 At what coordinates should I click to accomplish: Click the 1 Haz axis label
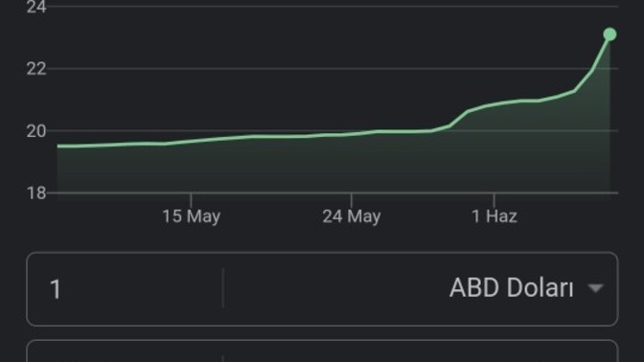(494, 216)
